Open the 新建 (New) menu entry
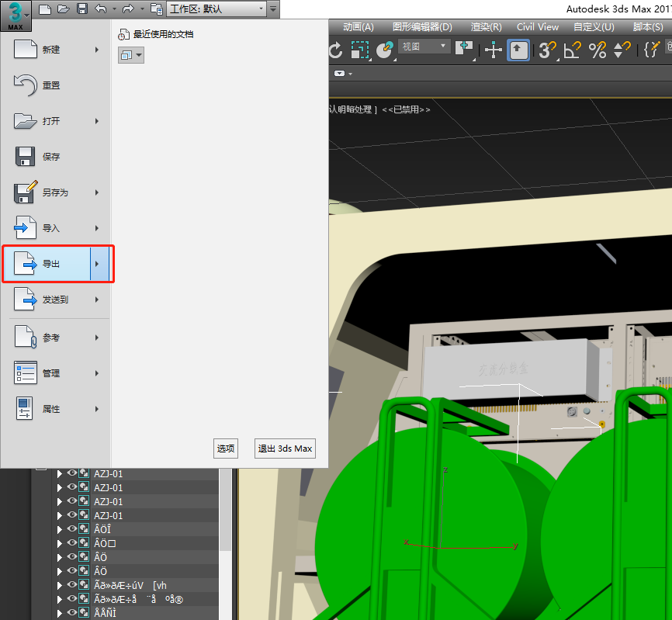The width and height of the screenshot is (672, 620). click(56, 50)
